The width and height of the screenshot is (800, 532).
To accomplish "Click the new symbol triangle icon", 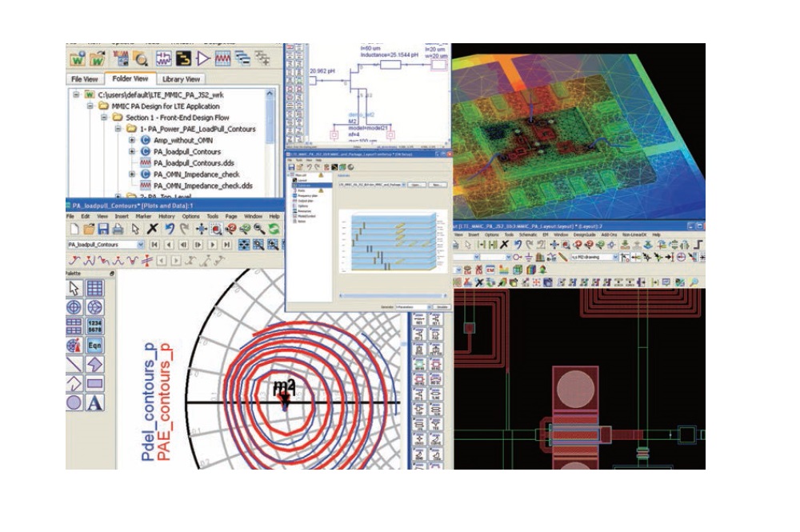I will tap(203, 58).
